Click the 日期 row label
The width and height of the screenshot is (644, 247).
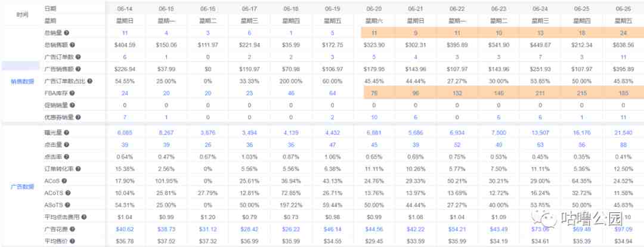tap(50, 8)
